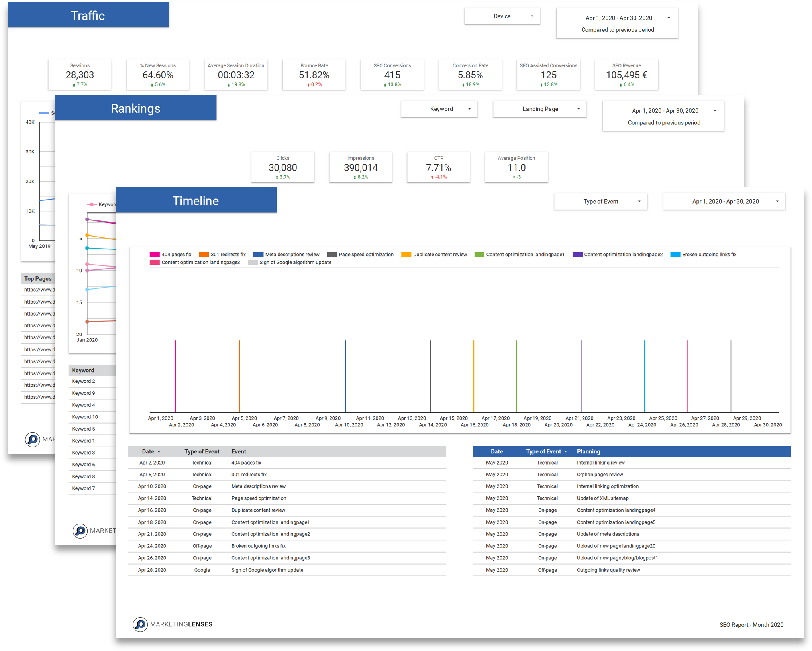812x651 pixels.
Task: Toggle the 404 pages fix legend series
Action: click(171, 255)
